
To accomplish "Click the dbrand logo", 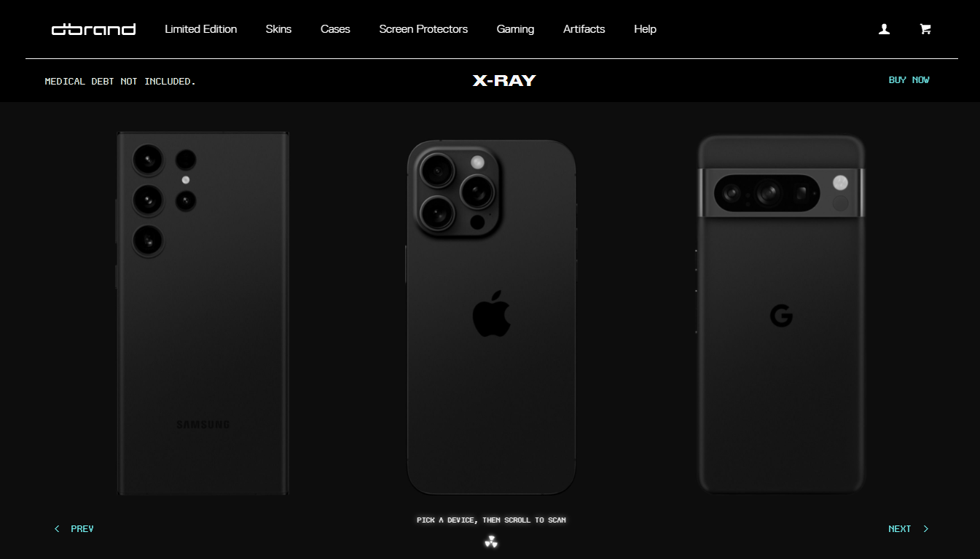I will pos(93,29).
